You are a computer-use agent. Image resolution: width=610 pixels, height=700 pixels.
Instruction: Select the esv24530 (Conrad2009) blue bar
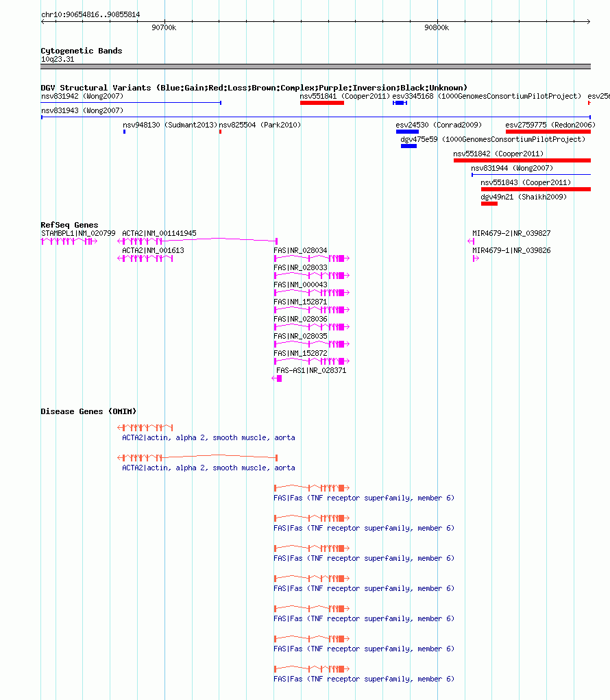[407, 132]
